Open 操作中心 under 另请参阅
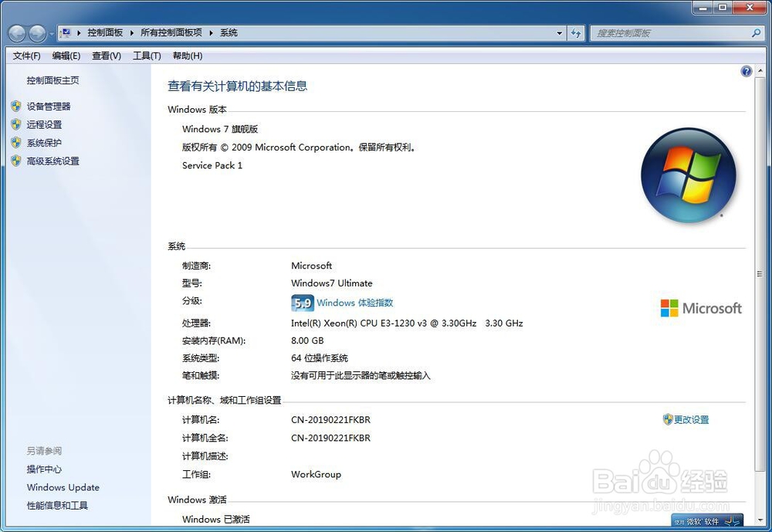This screenshot has width=772, height=532. click(x=44, y=469)
